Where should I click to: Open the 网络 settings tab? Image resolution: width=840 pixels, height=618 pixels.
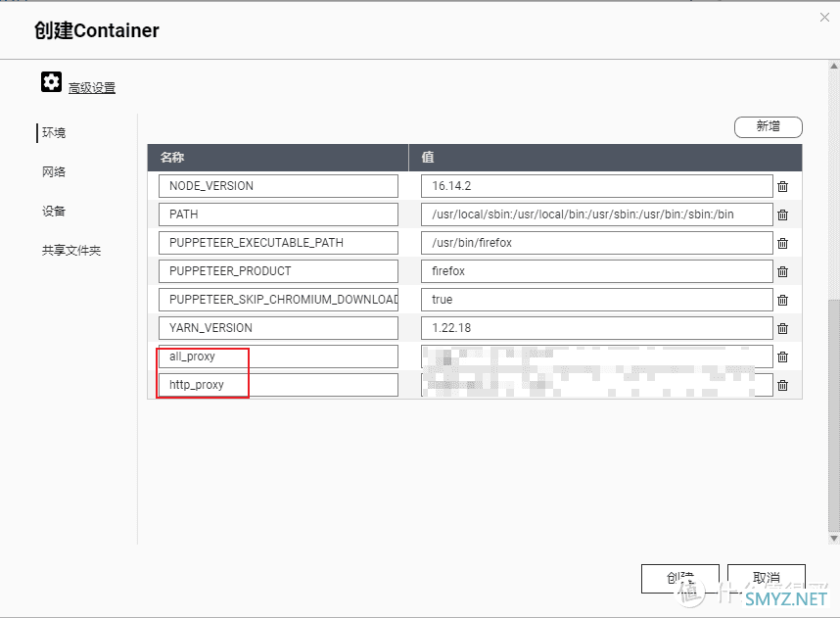[x=54, y=171]
